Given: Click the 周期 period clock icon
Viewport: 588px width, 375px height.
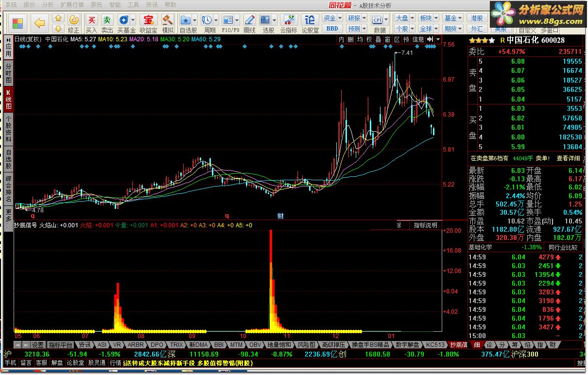Looking at the screenshot, I should tap(207, 20).
